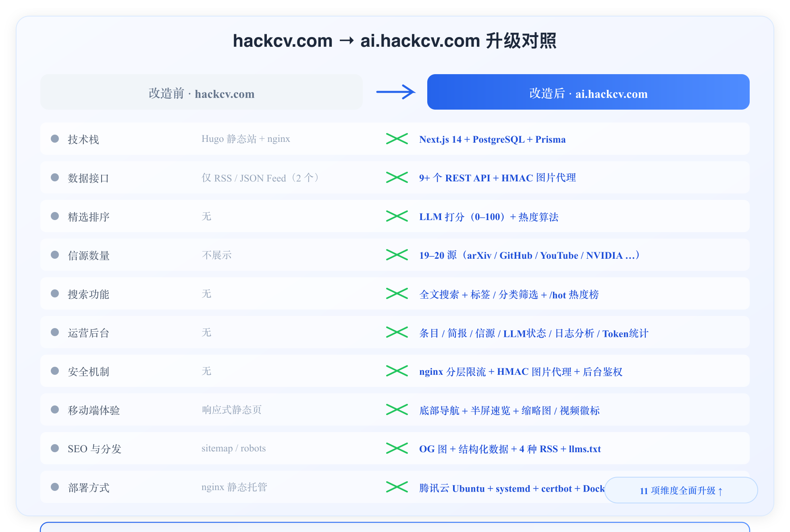Click the blue arrow between the headers
790x532 pixels.
tap(396, 92)
